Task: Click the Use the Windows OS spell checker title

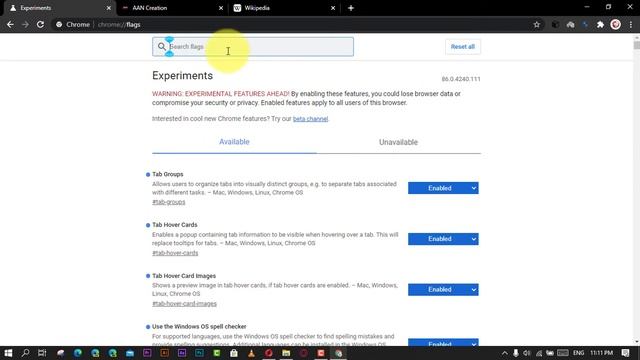Action: [199, 327]
